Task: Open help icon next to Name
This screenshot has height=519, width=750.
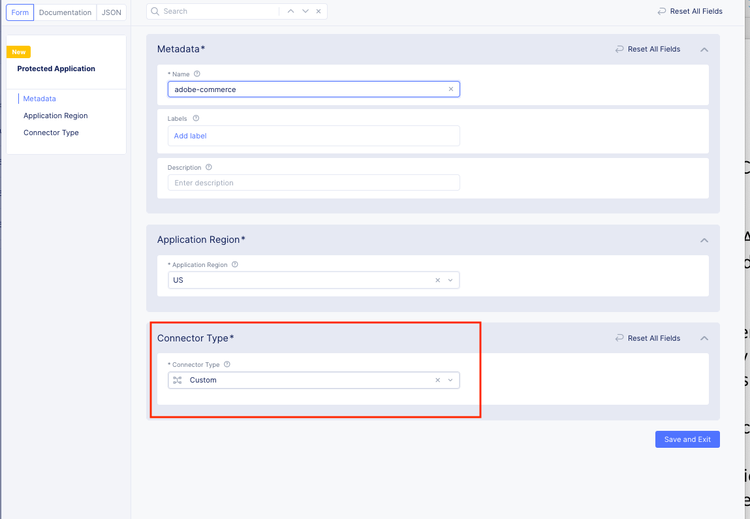Action: 197,74
